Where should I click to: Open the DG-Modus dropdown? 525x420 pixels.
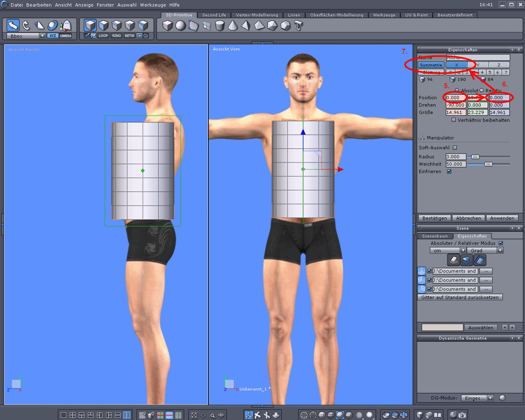coord(490,398)
